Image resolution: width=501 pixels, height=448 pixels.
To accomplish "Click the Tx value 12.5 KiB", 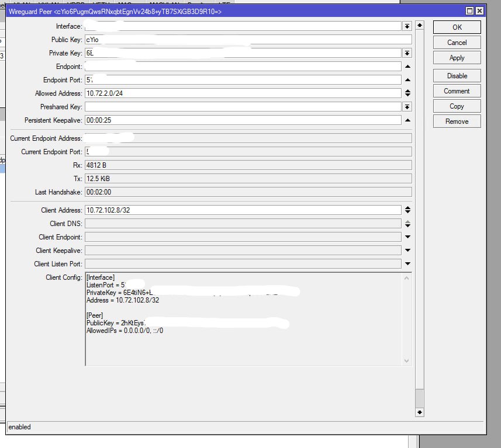I will click(248, 179).
